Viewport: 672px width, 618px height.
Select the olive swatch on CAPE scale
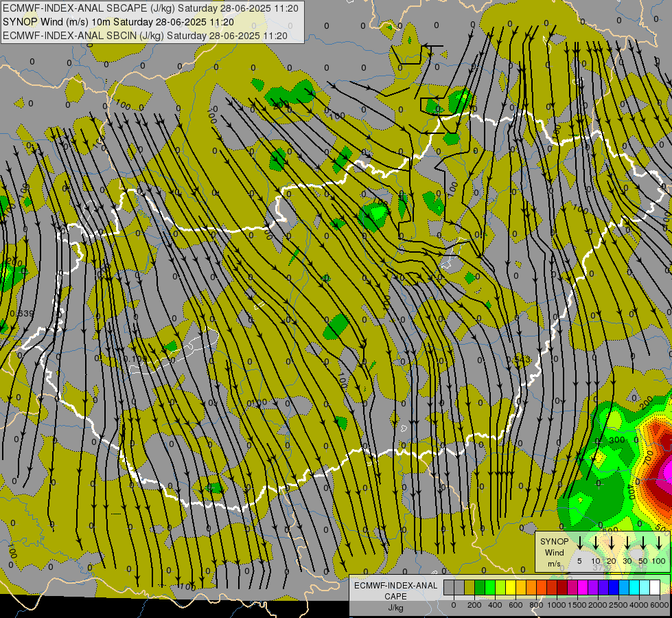pyautogui.click(x=470, y=587)
